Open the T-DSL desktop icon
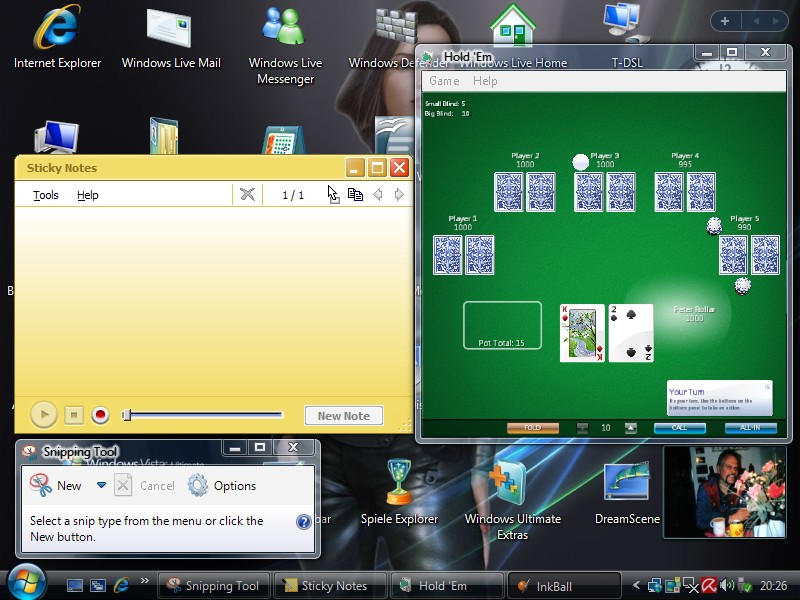 (x=627, y=36)
